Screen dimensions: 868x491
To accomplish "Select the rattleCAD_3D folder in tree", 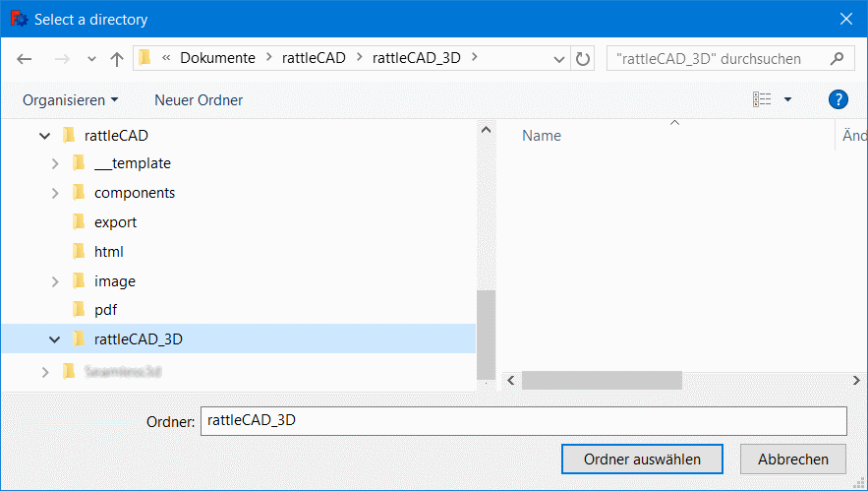I will pyautogui.click(x=139, y=339).
